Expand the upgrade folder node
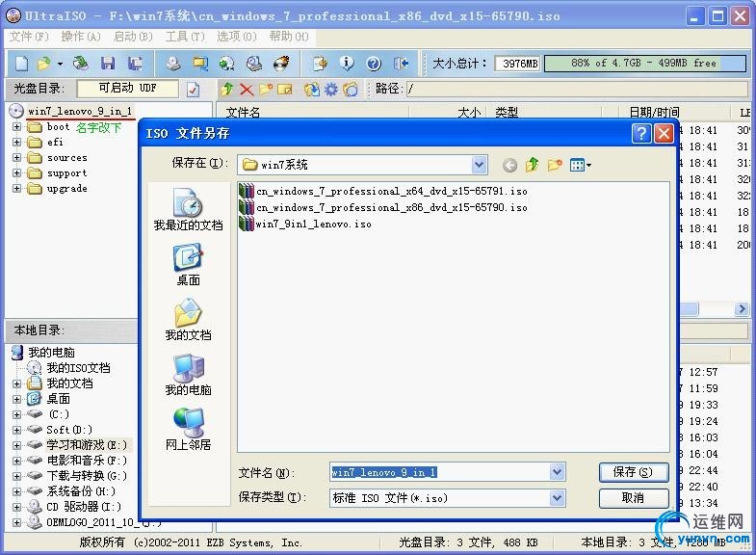 tap(17, 189)
